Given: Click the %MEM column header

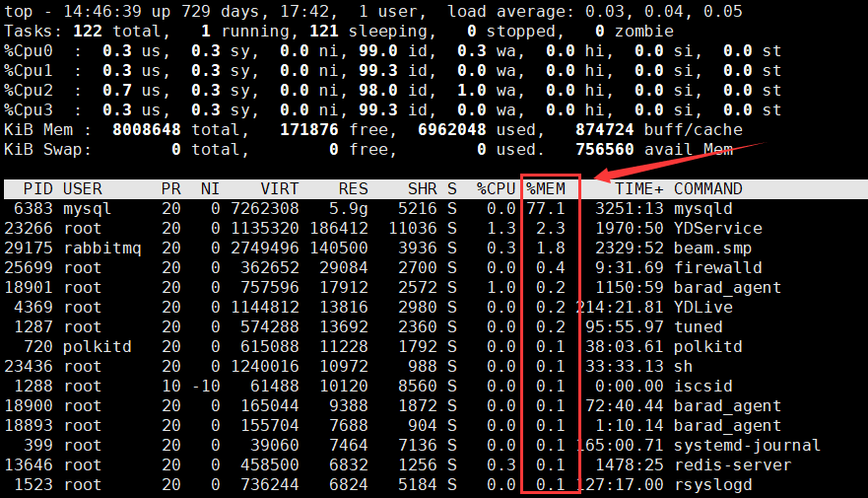Looking at the screenshot, I should [545, 188].
